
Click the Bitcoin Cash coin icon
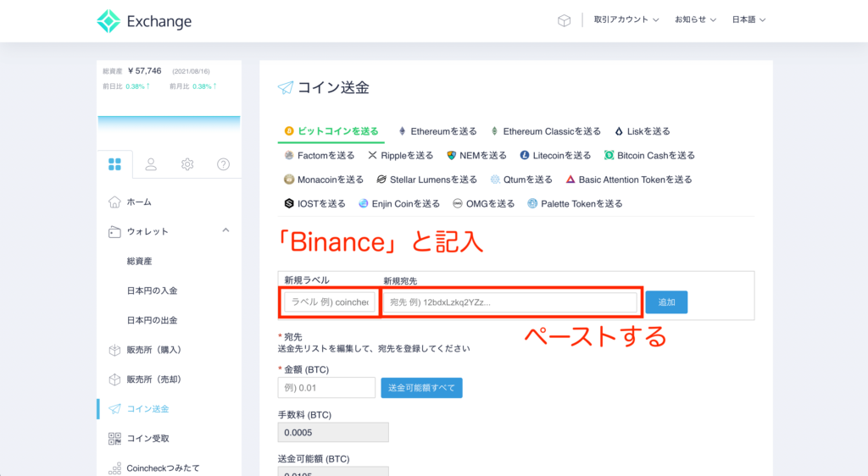[x=609, y=155]
